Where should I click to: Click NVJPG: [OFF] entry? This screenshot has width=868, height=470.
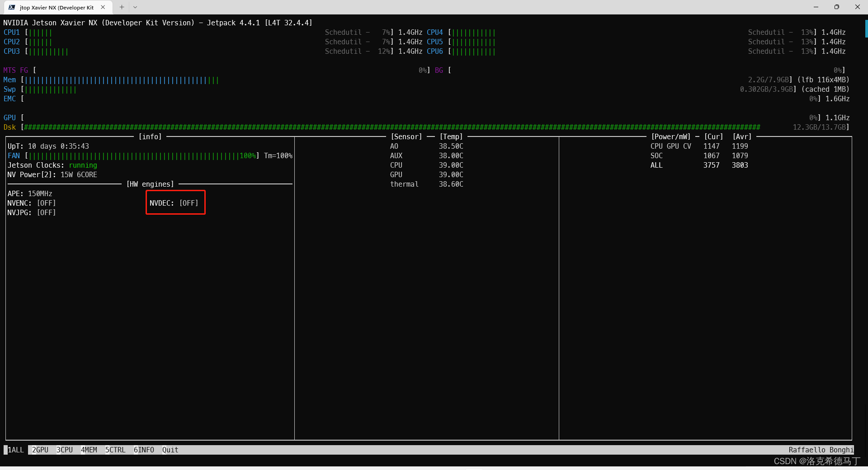pos(32,213)
